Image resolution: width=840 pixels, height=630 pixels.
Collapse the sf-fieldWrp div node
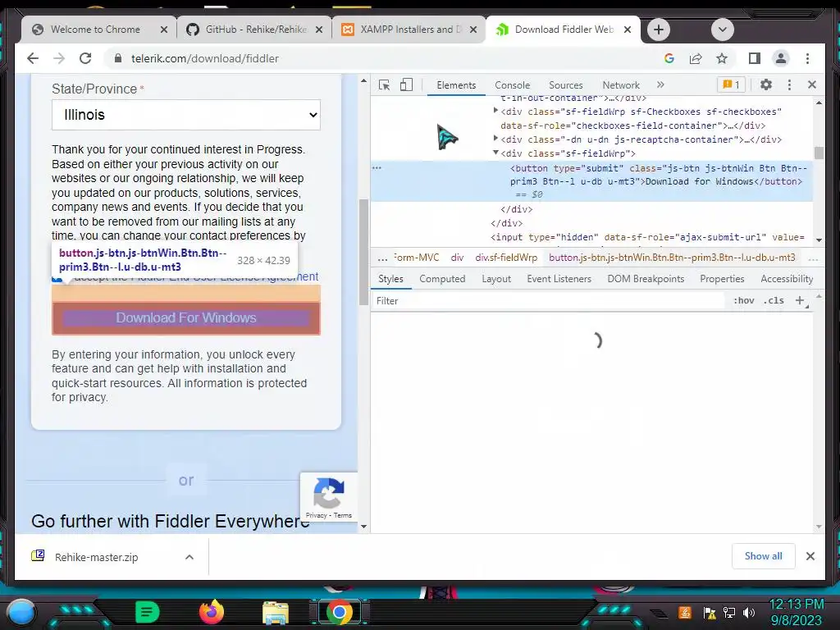tap(495, 153)
